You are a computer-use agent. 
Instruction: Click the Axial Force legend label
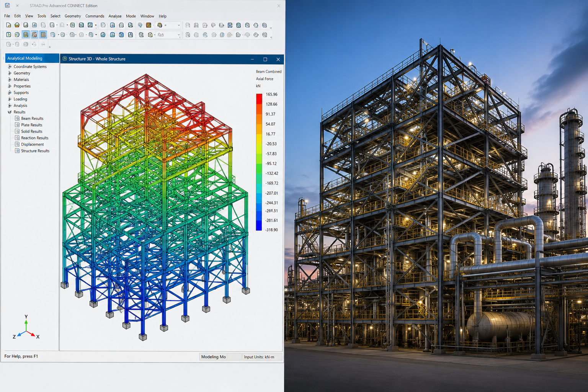coord(265,79)
